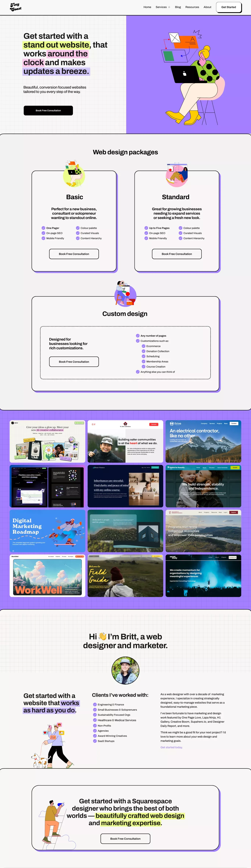Click the check icon beside One Pager

(43, 228)
